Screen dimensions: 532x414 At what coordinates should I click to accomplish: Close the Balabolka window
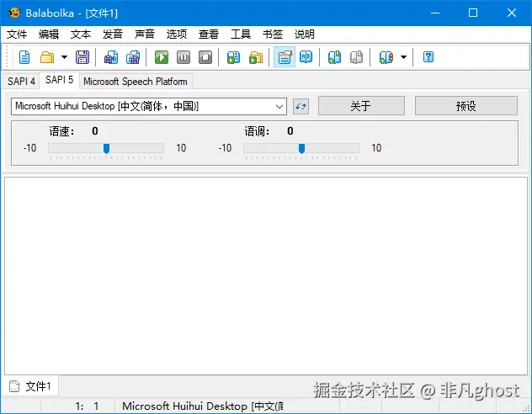tap(512, 13)
